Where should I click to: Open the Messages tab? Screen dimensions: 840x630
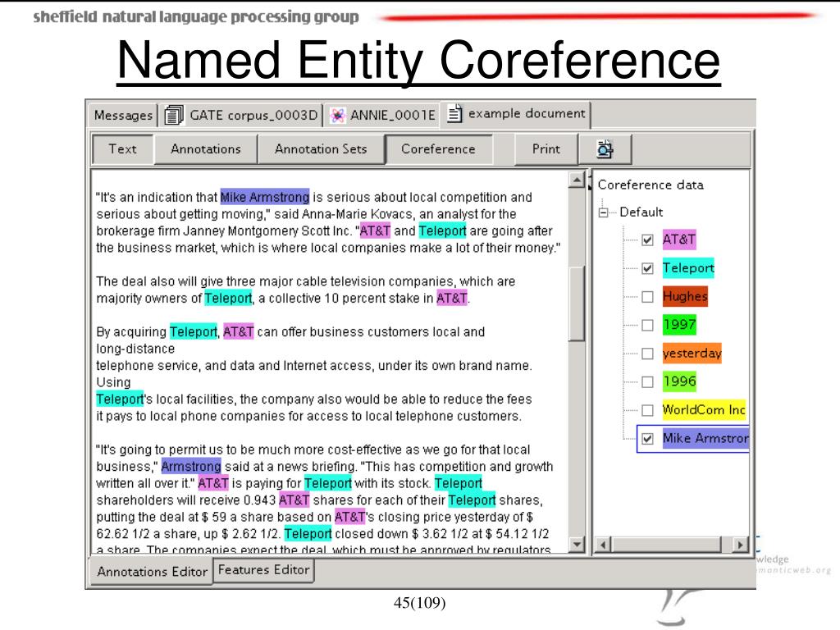[x=123, y=115]
